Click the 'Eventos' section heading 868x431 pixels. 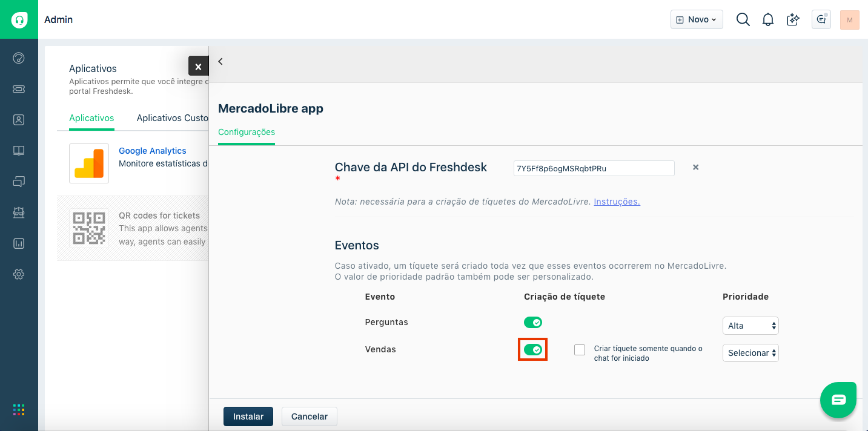pyautogui.click(x=357, y=245)
